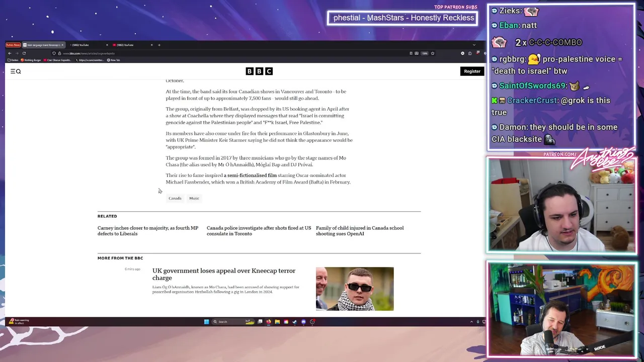Expand the list all tabs chevron

click(x=474, y=45)
